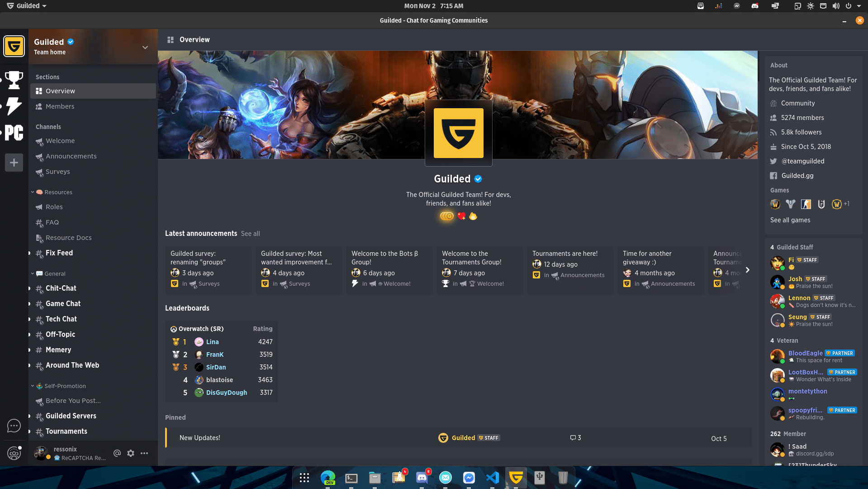Add a new team with plus icon
Screen dimensions: 868x489
(14, 163)
